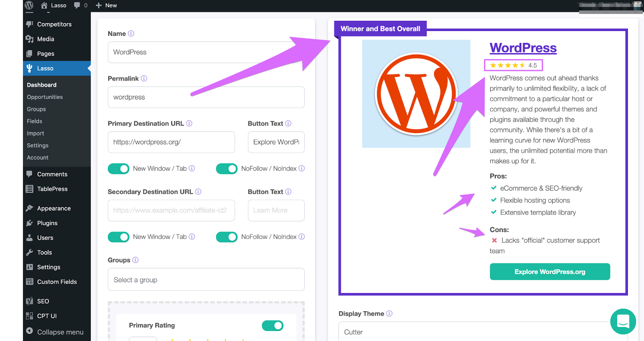Toggle secondary NoFollow / NoIndex switch
The image size is (644, 341).
(x=227, y=237)
